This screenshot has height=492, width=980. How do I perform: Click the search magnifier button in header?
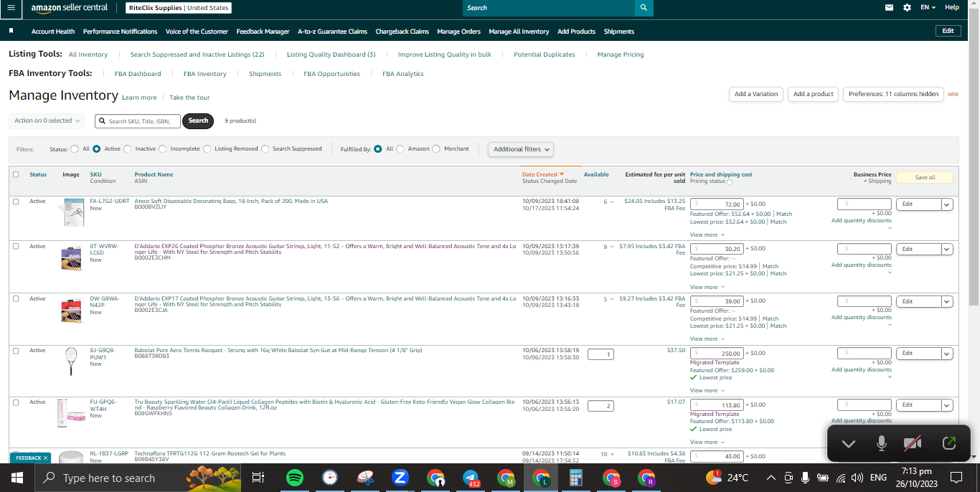644,8
